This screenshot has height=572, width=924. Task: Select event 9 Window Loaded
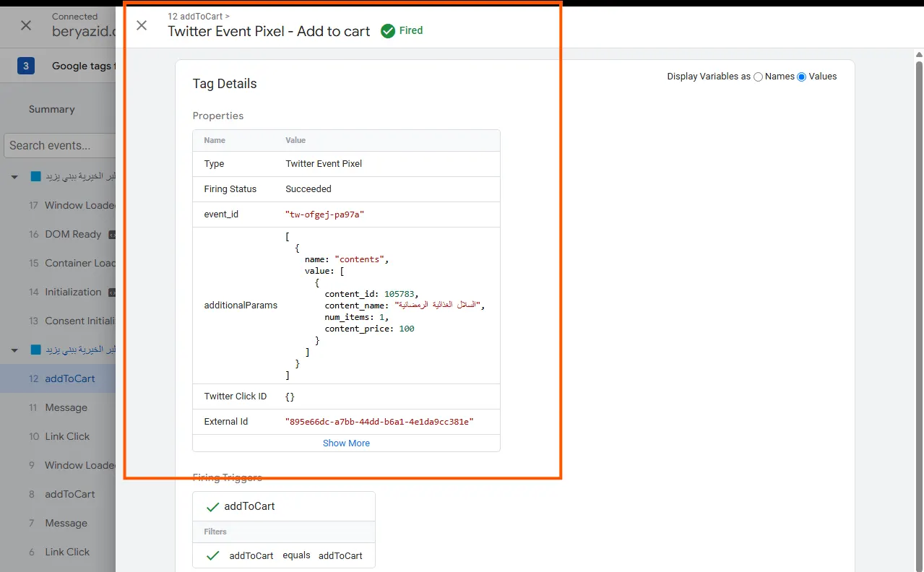coord(58,465)
